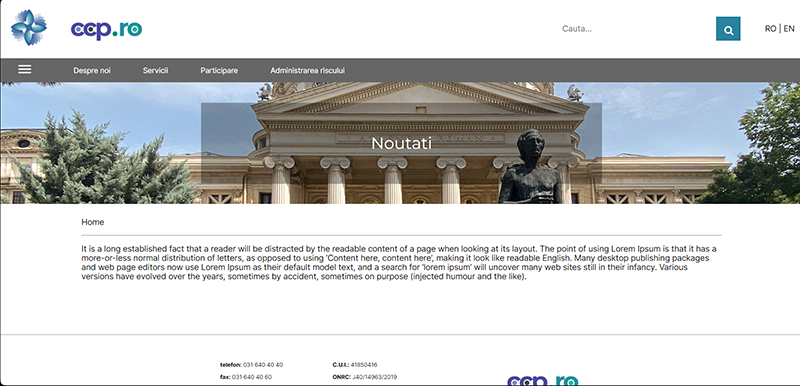
Task: Click the blue flower logo icon
Action: 29,28
